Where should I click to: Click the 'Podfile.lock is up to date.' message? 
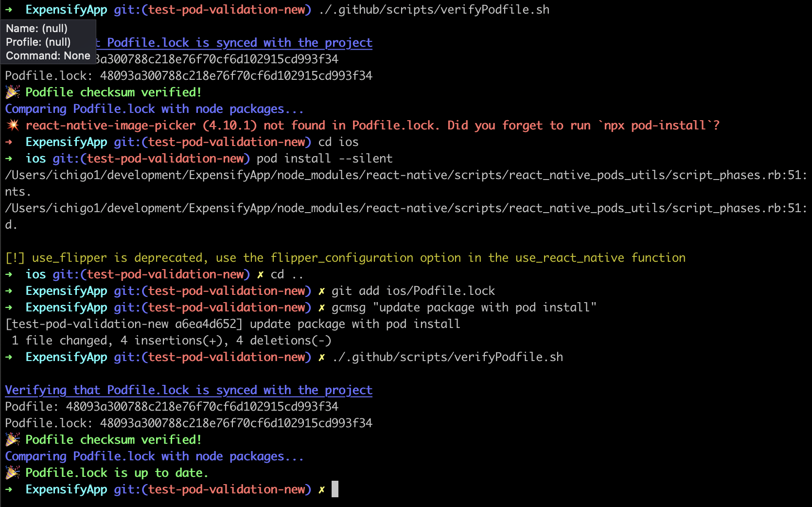(x=117, y=473)
